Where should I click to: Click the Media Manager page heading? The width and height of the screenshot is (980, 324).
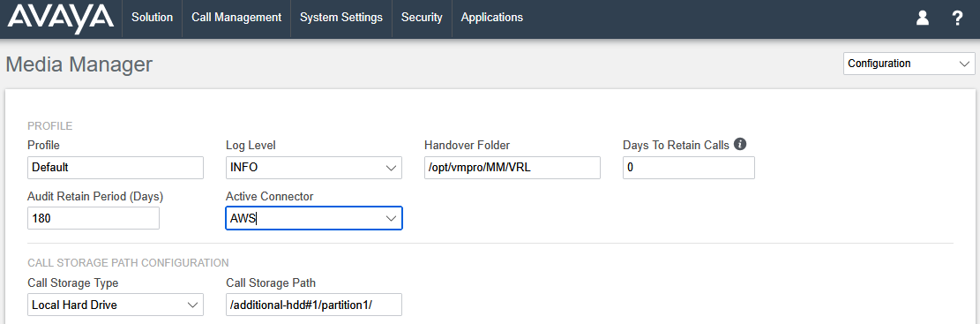[79, 64]
